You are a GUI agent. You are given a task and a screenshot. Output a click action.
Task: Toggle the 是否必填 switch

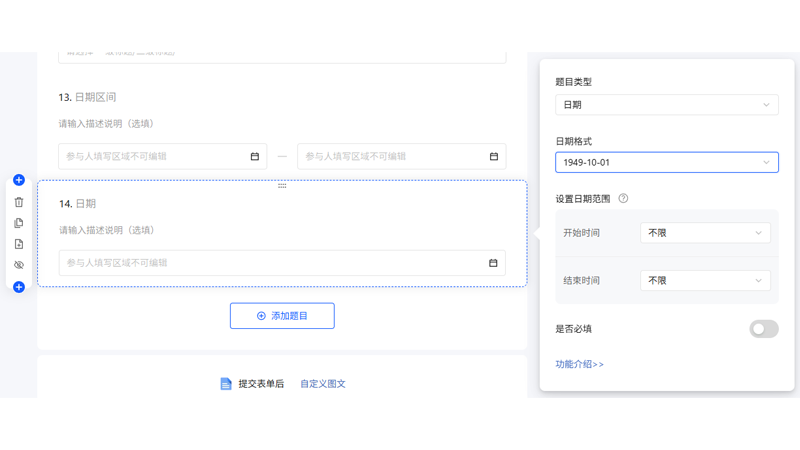pyautogui.click(x=763, y=329)
